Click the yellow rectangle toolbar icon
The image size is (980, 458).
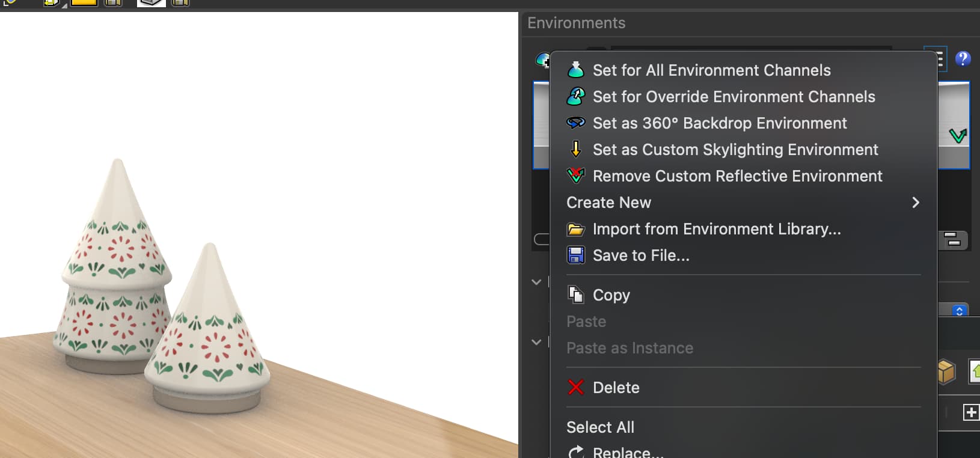tap(84, 3)
